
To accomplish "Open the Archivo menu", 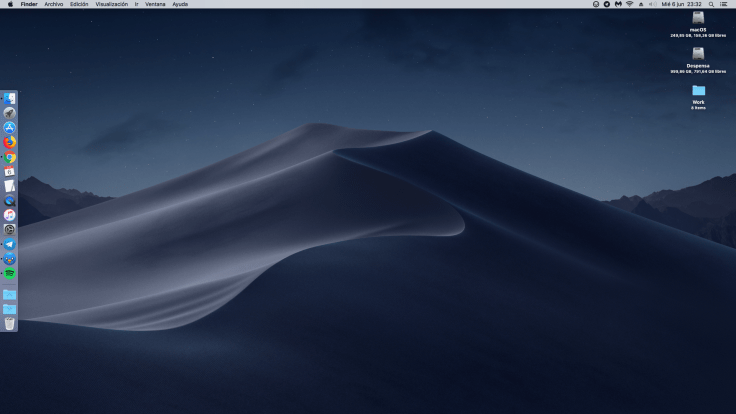I will click(x=53, y=4).
